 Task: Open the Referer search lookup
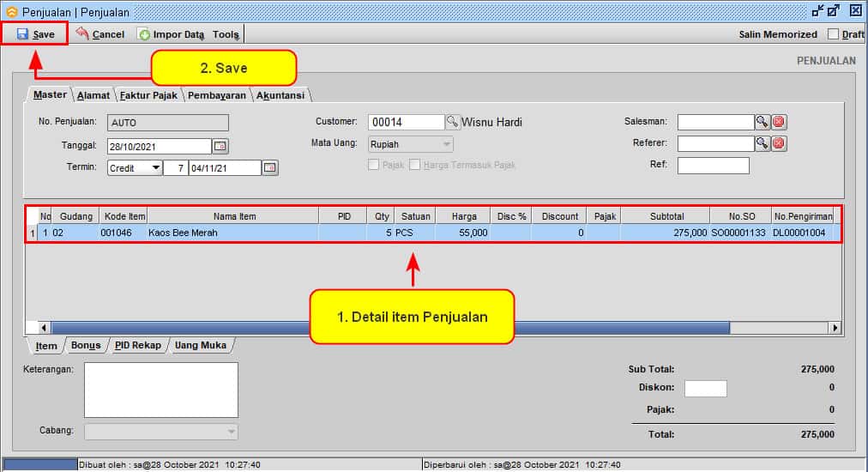[762, 143]
